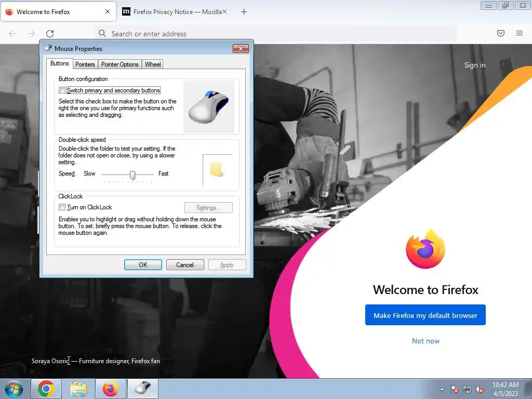532x399 pixels.
Task: Enable Switch primary and secondary buttons
Action: 62,90
